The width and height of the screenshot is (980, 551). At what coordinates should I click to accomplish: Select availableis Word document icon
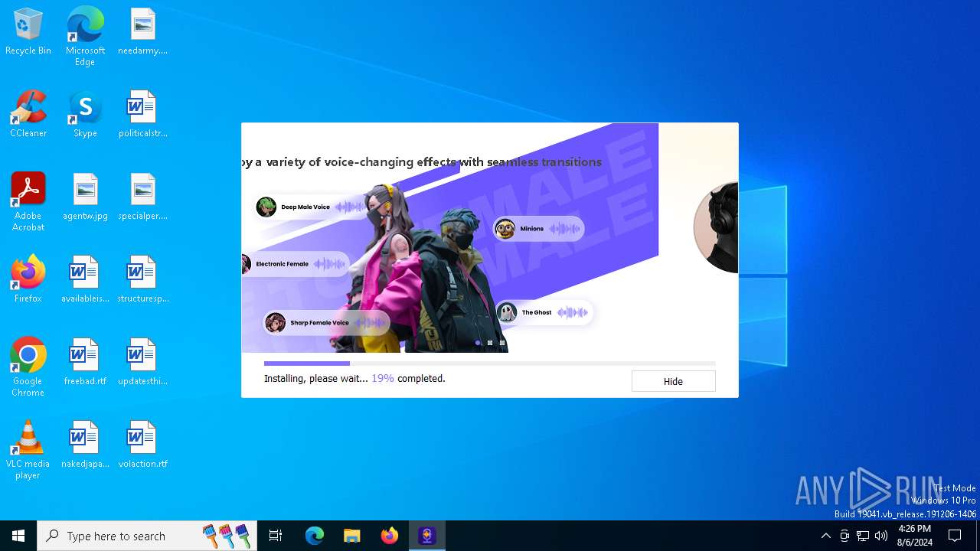click(x=85, y=280)
